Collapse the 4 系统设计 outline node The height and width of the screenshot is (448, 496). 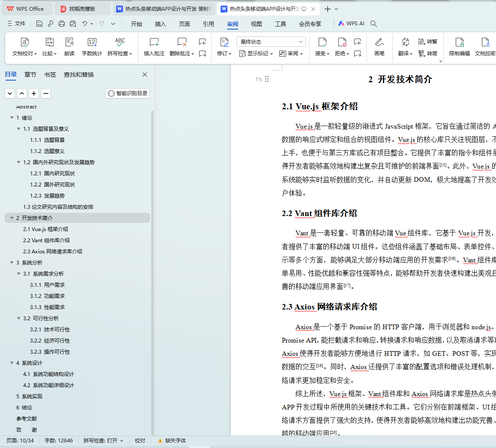(x=12, y=363)
